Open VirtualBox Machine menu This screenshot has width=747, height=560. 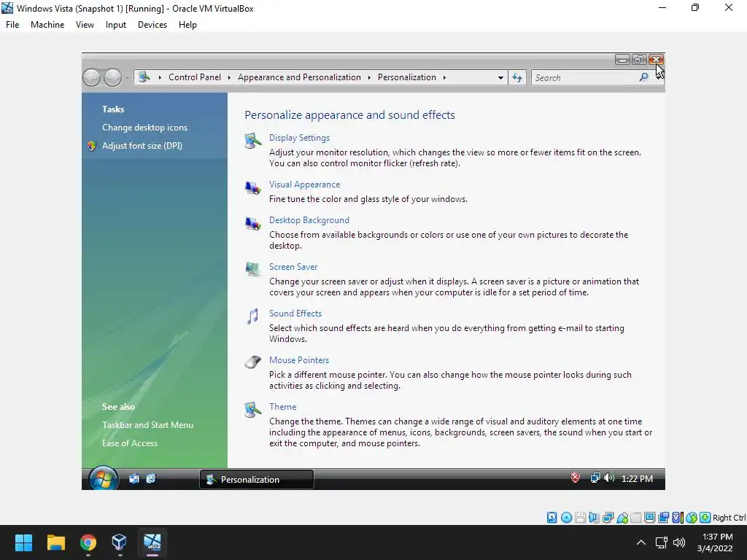click(x=47, y=25)
